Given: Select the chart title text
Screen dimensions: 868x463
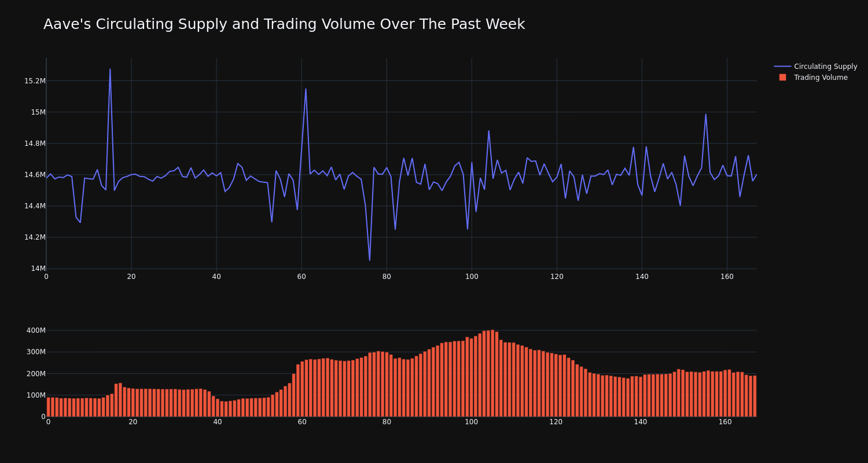Looking at the screenshot, I should tap(284, 24).
